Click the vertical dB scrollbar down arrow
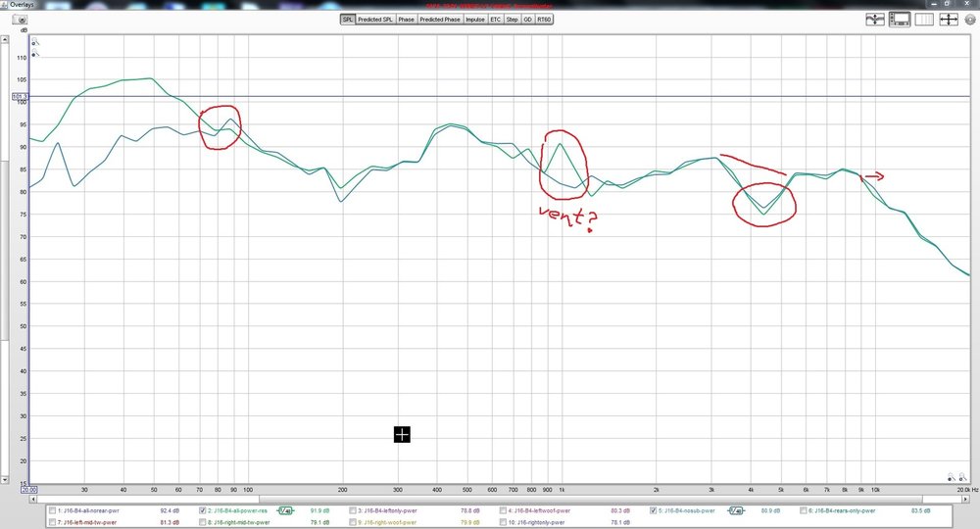Screen dimensions: 980x529 tap(4, 480)
